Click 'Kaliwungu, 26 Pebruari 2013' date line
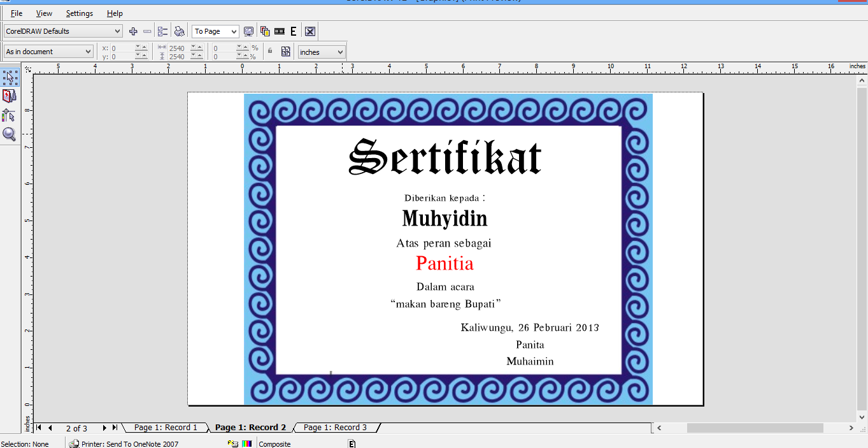Image resolution: width=868 pixels, height=448 pixels. point(530,328)
